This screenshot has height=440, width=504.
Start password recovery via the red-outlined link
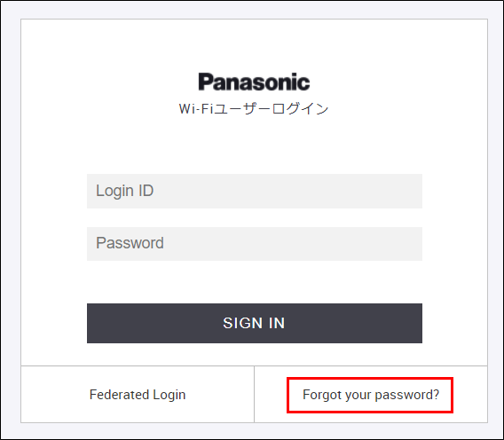click(x=371, y=395)
